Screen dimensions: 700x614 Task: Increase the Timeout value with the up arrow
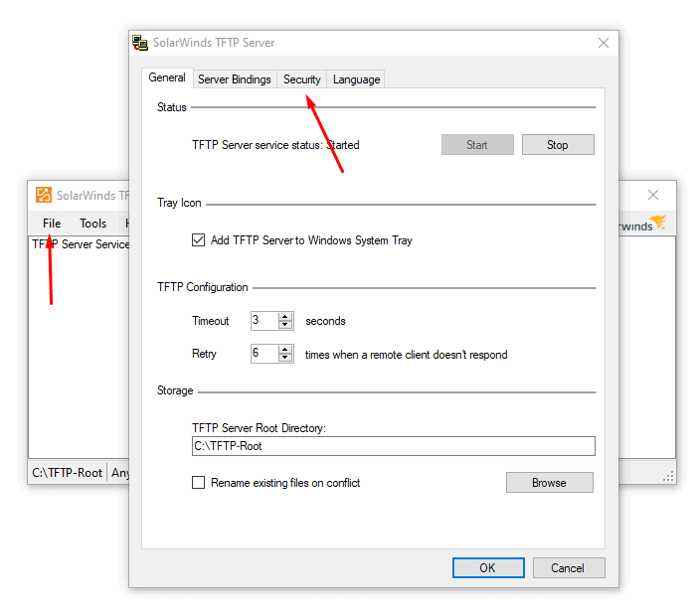(284, 317)
